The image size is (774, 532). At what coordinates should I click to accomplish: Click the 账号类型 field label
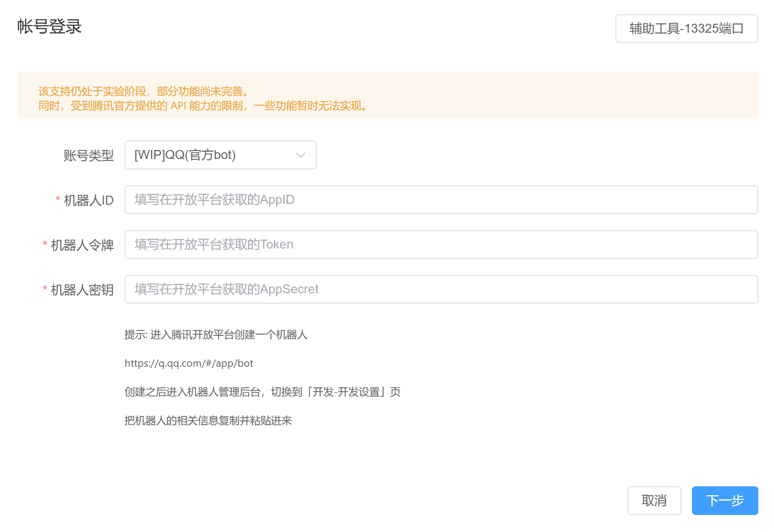(x=89, y=155)
